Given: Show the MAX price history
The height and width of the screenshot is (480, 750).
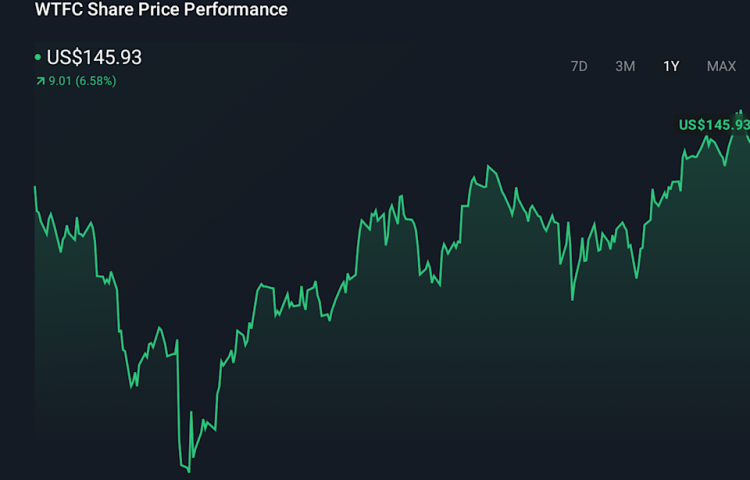Looking at the screenshot, I should tap(721, 66).
